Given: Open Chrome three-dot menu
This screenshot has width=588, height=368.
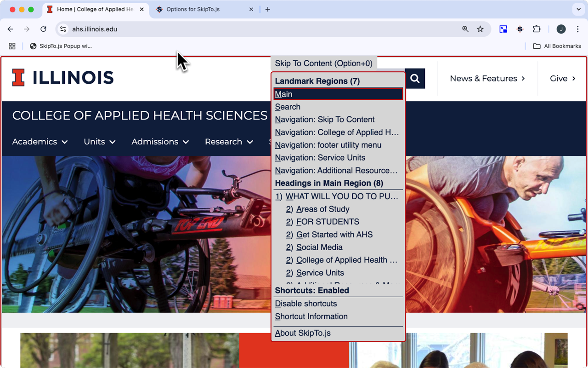Looking at the screenshot, I should (x=577, y=29).
